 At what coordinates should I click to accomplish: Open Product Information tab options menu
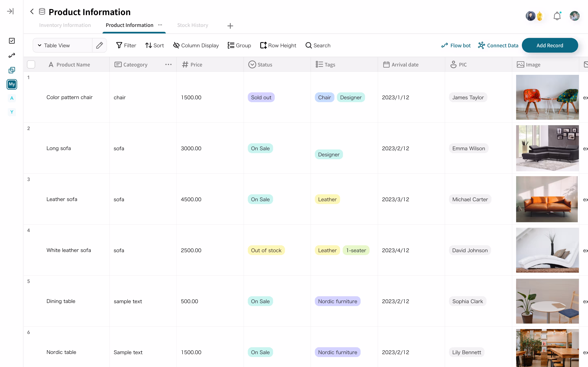pos(160,25)
